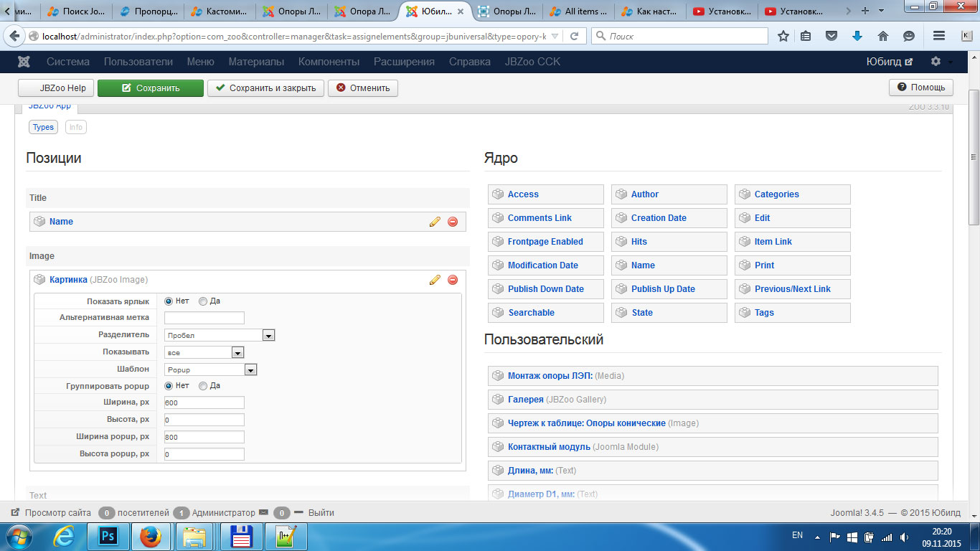Select 'Нет' for Группировать popup
The height and width of the screenshot is (551, 980).
click(169, 386)
